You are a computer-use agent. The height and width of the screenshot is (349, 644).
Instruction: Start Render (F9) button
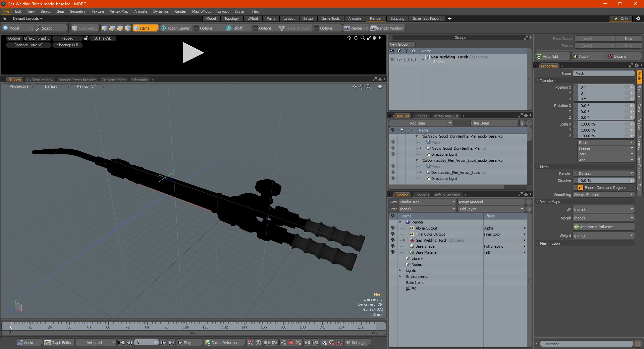(356, 28)
